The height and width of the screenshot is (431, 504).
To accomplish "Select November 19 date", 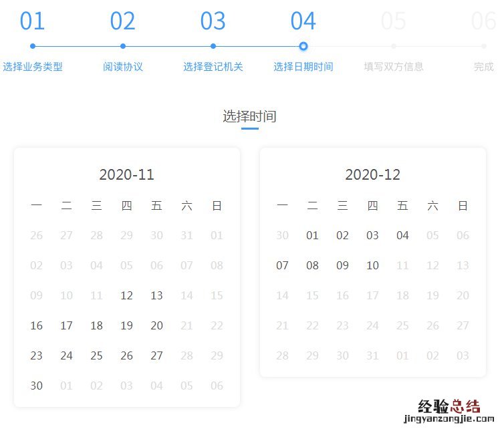I will click(x=126, y=325).
